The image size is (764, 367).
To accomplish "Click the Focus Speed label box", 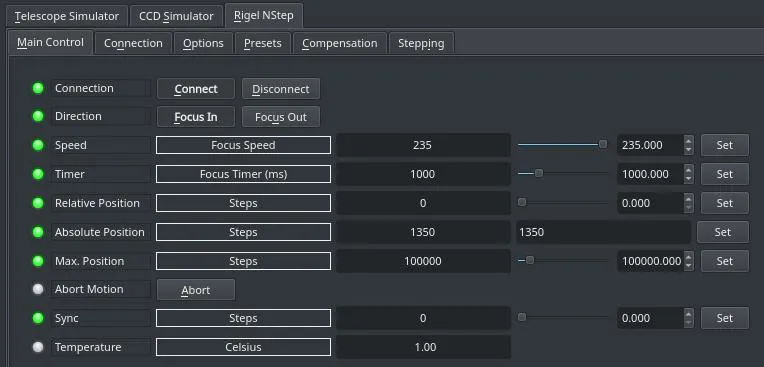I will 243,145.
